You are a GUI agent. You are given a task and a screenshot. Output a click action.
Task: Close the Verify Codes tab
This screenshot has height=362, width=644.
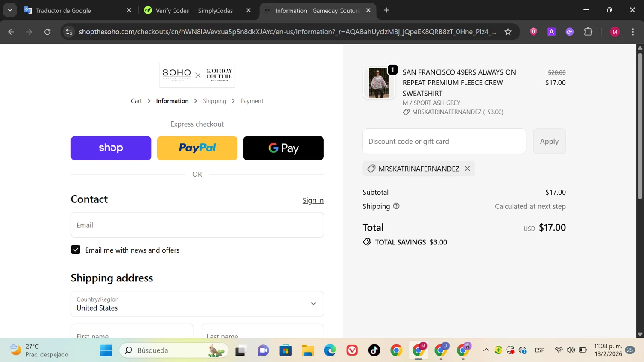pos(248,10)
